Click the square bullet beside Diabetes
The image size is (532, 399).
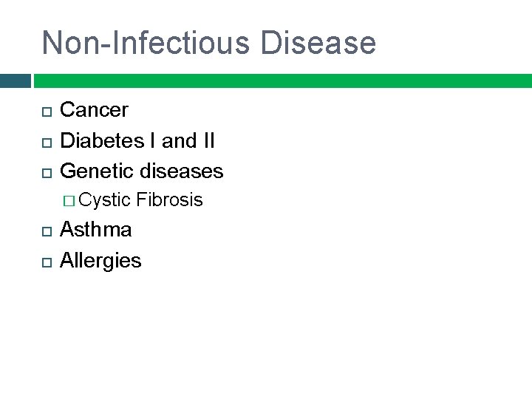pos(46,142)
